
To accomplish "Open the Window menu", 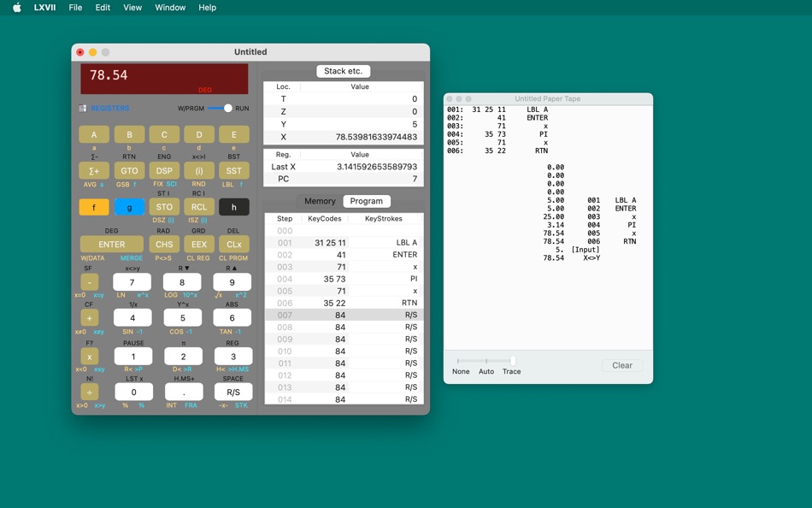I will click(x=170, y=7).
